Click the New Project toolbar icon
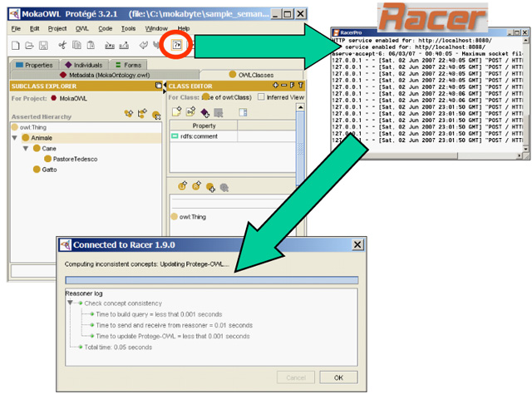This screenshot has height=399, width=532. click(x=16, y=45)
